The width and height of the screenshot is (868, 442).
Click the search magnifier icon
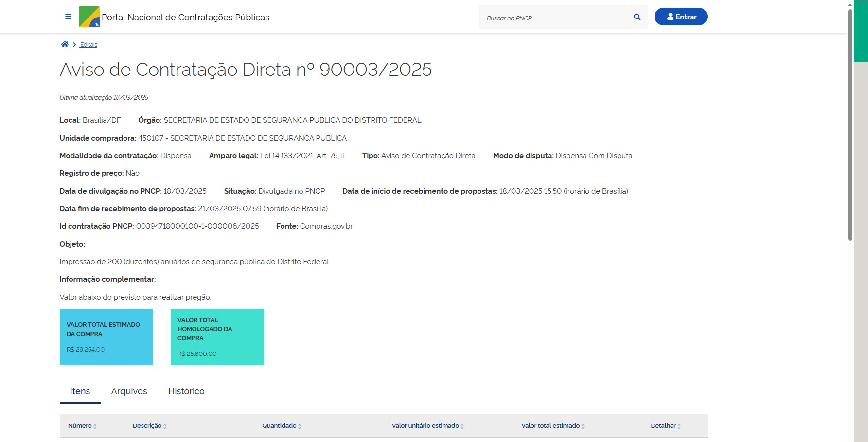point(637,17)
